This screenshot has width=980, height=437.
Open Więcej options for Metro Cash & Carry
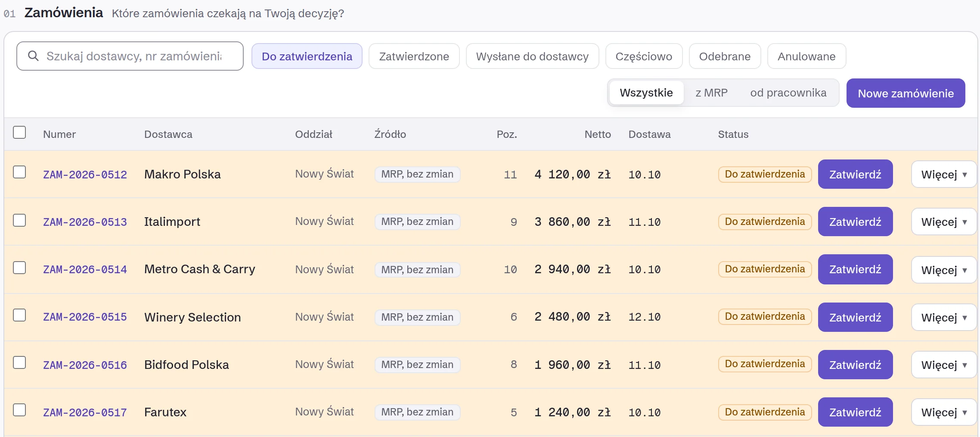coord(944,270)
